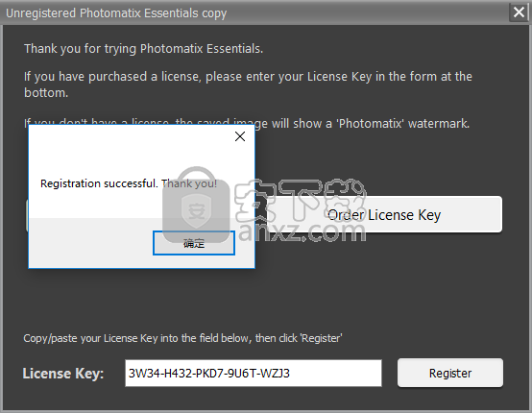The width and height of the screenshot is (532, 413).
Task: Click the Register button
Action: tap(450, 373)
